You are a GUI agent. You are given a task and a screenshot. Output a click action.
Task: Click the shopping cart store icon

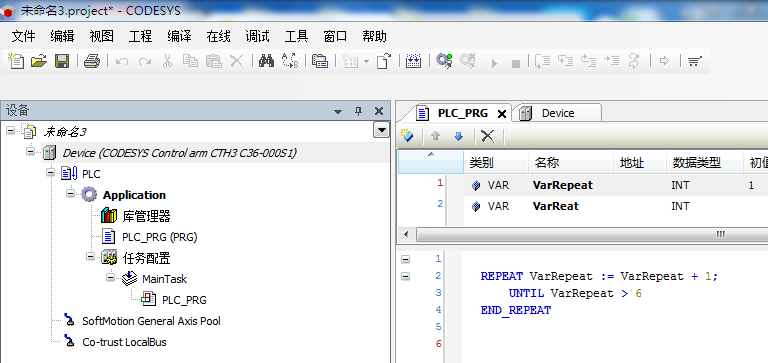(x=695, y=61)
